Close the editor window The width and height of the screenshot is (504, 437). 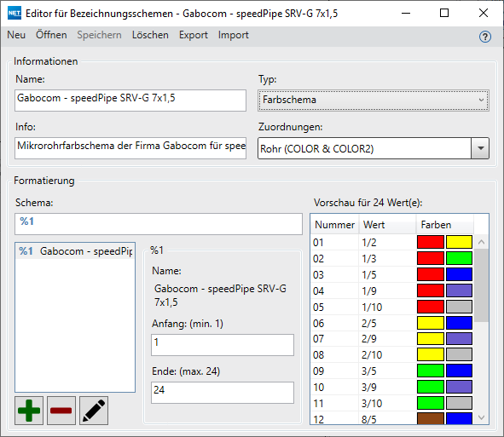[x=484, y=13]
